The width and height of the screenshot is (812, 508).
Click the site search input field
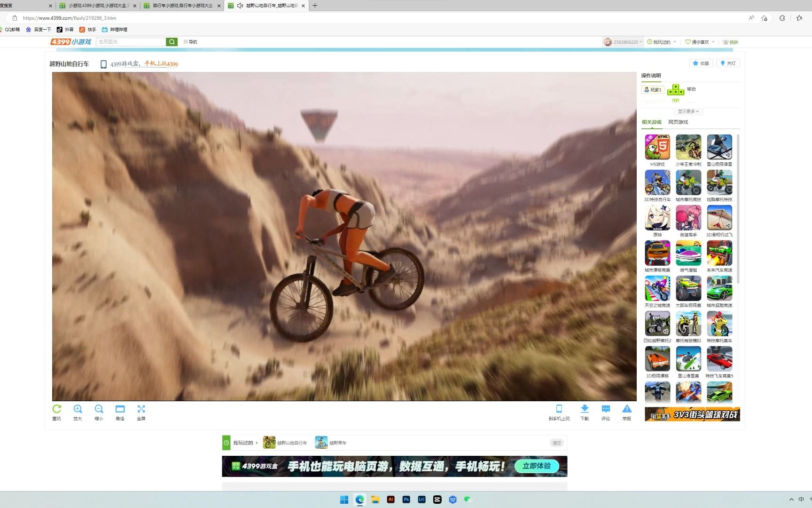pos(131,42)
